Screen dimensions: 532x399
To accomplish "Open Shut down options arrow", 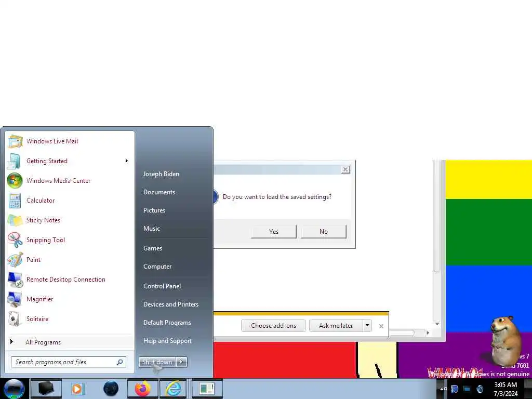I will [181, 362].
